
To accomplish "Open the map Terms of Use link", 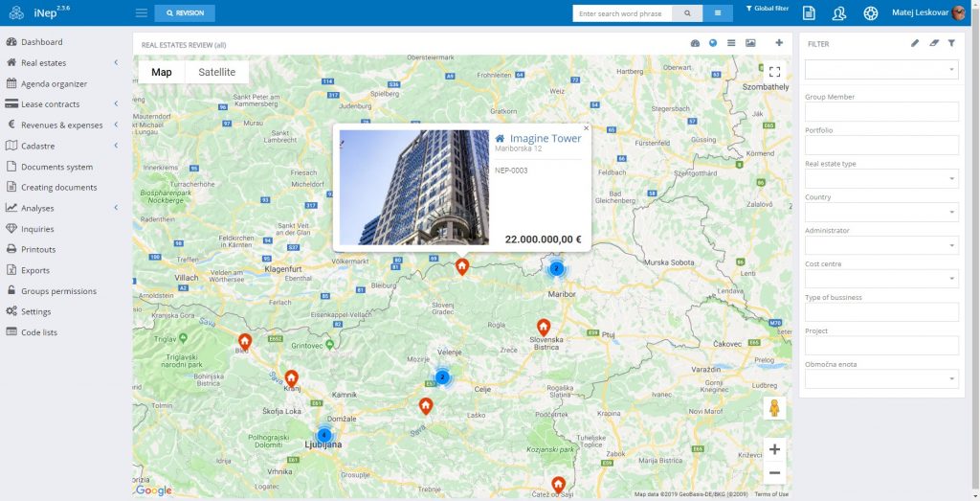I will (x=771, y=494).
